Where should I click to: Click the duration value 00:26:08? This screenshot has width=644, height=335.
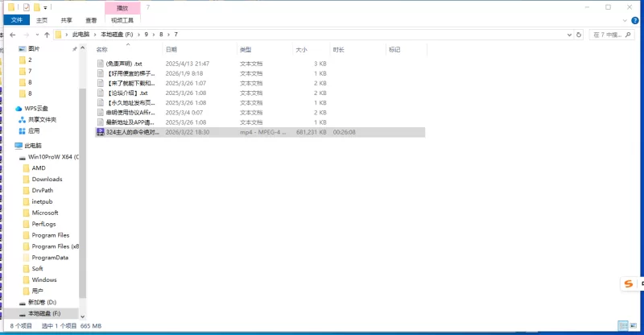click(345, 132)
